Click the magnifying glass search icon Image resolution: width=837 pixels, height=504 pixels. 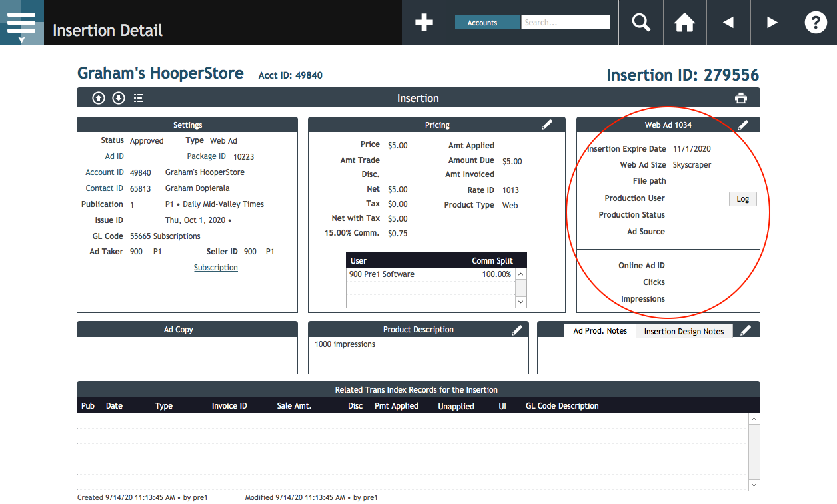point(641,23)
